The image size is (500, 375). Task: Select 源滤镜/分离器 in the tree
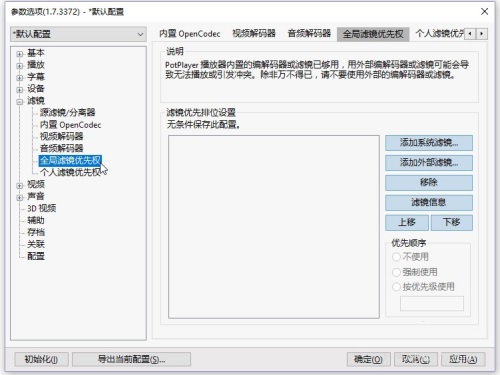68,112
